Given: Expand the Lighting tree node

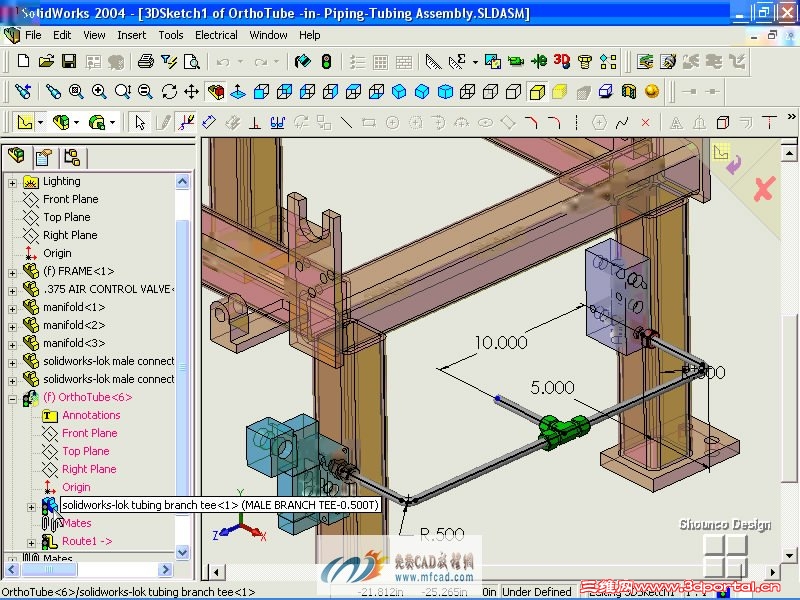Looking at the screenshot, I should point(12,182).
